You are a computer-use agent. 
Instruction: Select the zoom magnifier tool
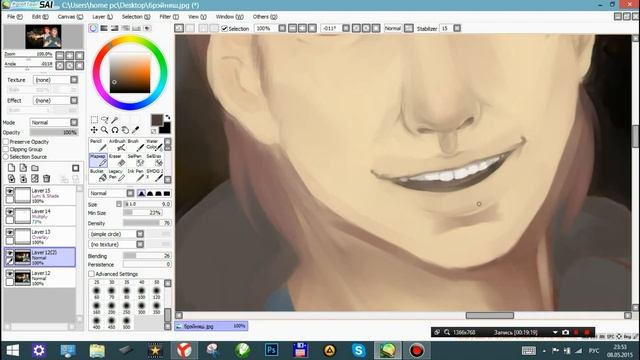click(x=105, y=130)
